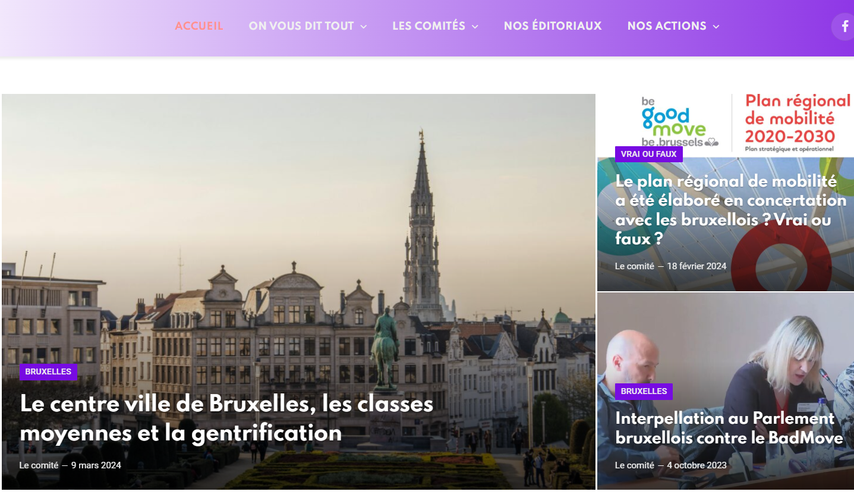Expand the NOS ACTIONS chevron
The height and width of the screenshot is (504, 854).
[716, 27]
